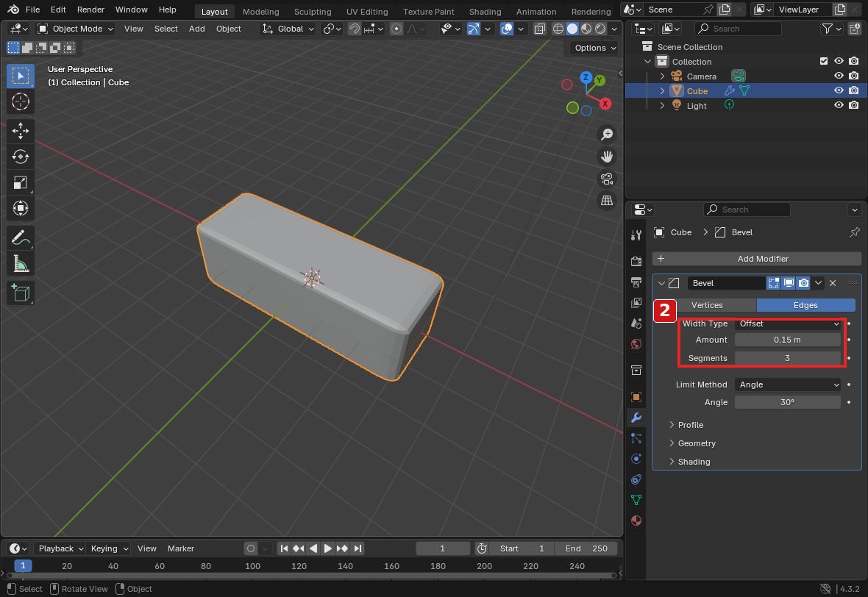Open the Render menu
This screenshot has width=868, height=597.
pos(90,10)
